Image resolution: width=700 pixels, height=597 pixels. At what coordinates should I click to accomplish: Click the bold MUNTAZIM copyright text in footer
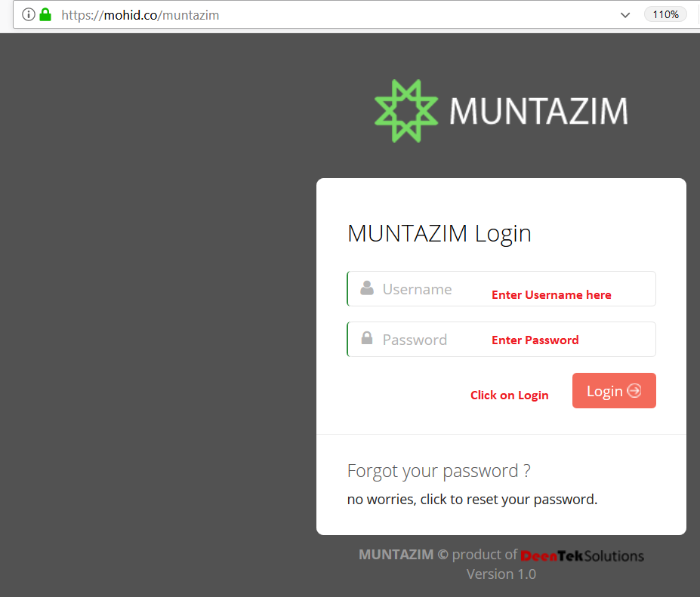[396, 555]
